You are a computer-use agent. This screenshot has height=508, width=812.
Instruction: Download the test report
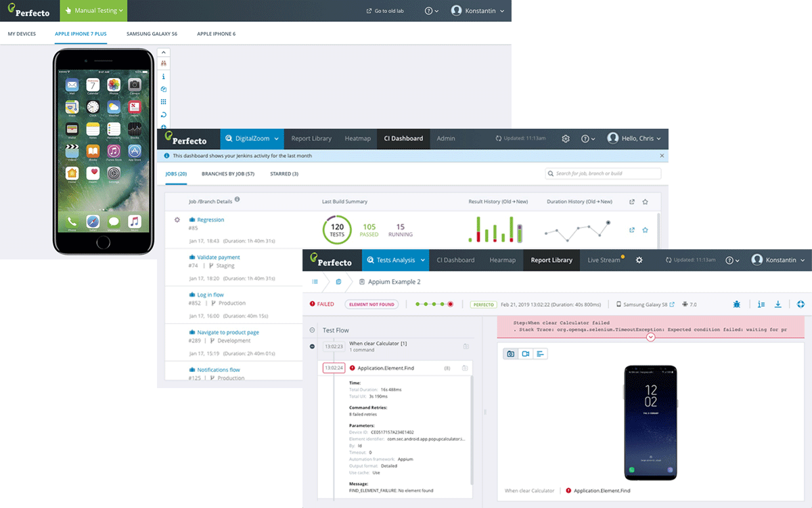(x=778, y=304)
